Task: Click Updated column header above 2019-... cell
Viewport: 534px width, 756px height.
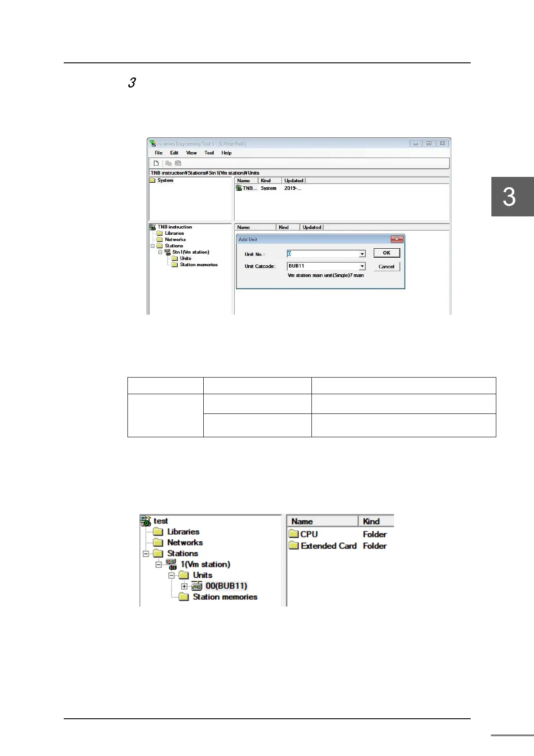Action: coord(293,180)
